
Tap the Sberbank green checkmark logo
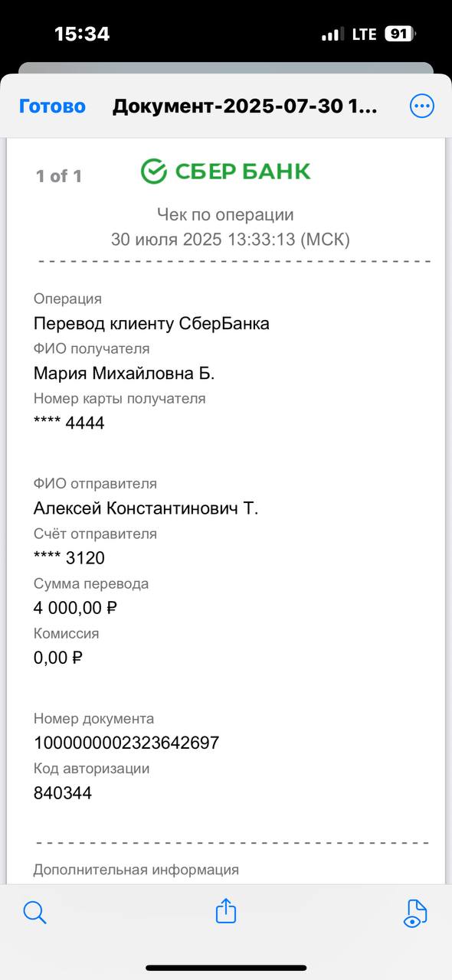pos(154,171)
